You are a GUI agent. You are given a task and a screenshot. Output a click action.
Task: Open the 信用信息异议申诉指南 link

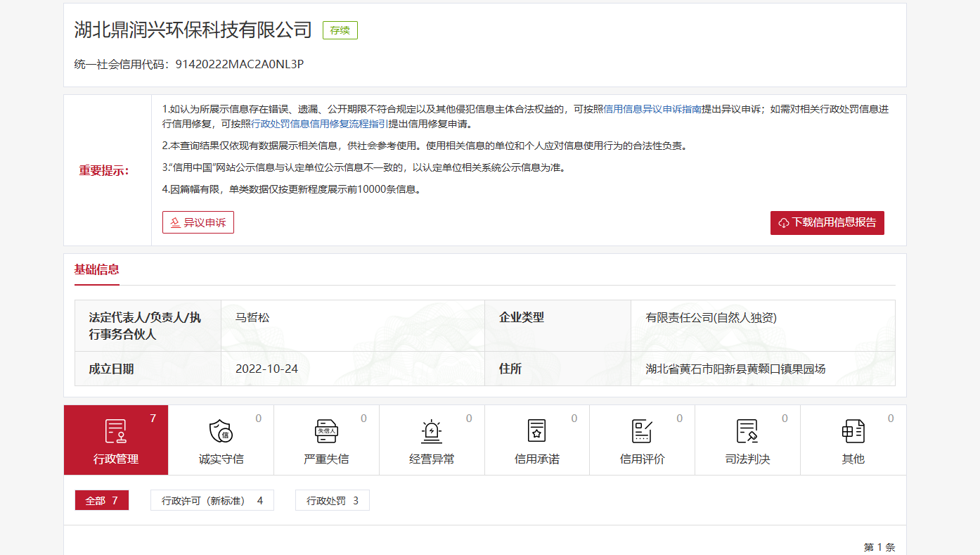tap(652, 109)
